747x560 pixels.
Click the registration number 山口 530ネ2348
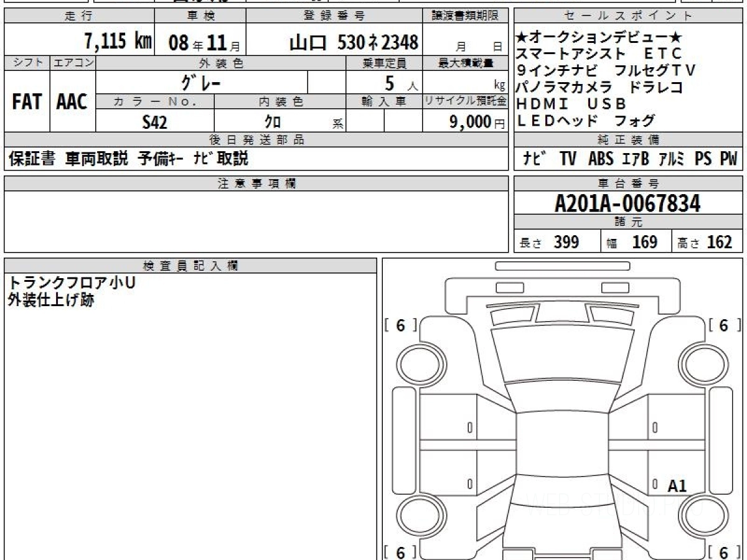point(354,42)
